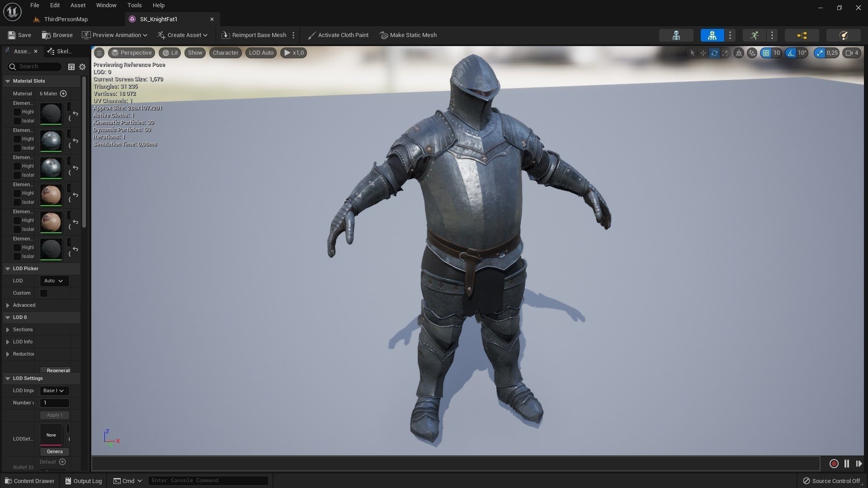Screen dimensions: 868x488
Task: Open Output Log
Action: coord(84,481)
